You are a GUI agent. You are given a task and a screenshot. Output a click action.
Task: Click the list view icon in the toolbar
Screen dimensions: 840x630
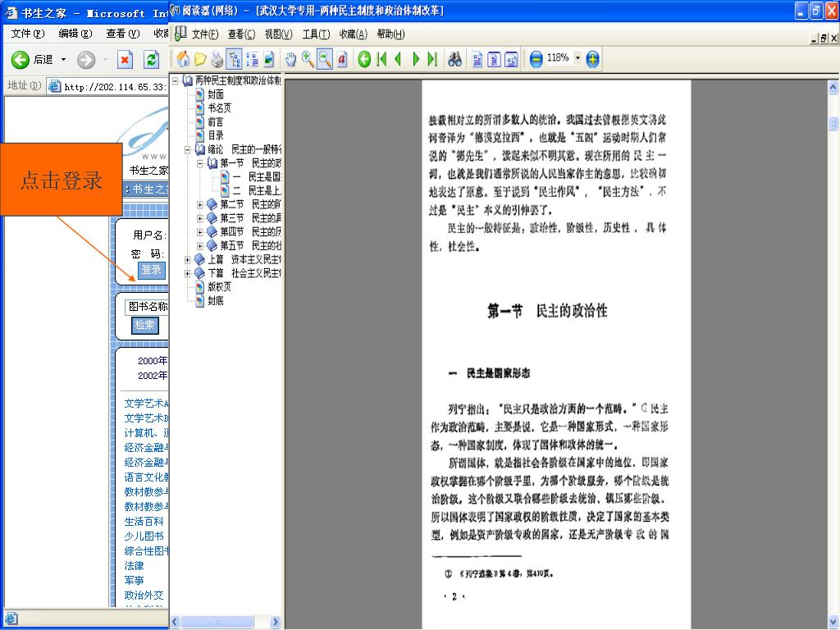click(x=252, y=59)
